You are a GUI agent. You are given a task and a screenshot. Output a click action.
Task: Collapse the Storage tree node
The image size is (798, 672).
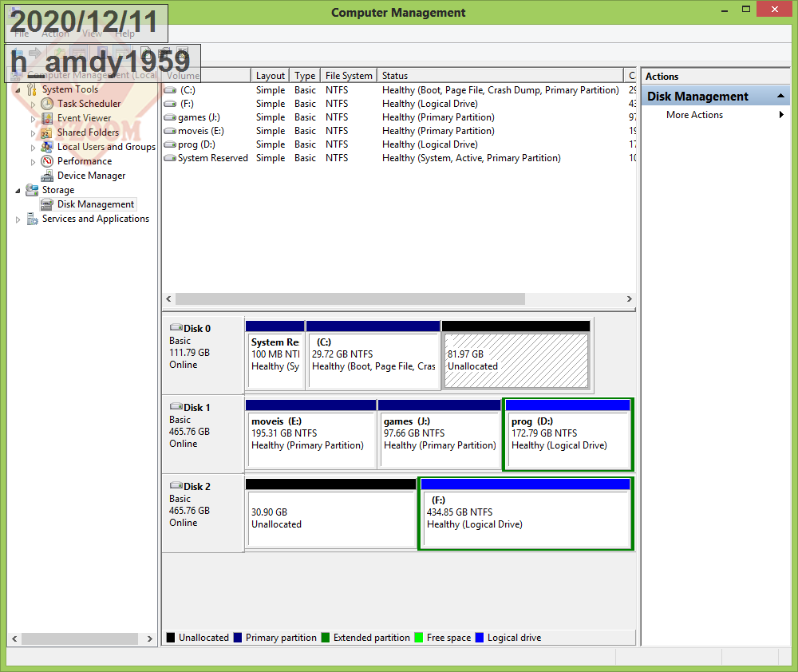[x=18, y=191]
